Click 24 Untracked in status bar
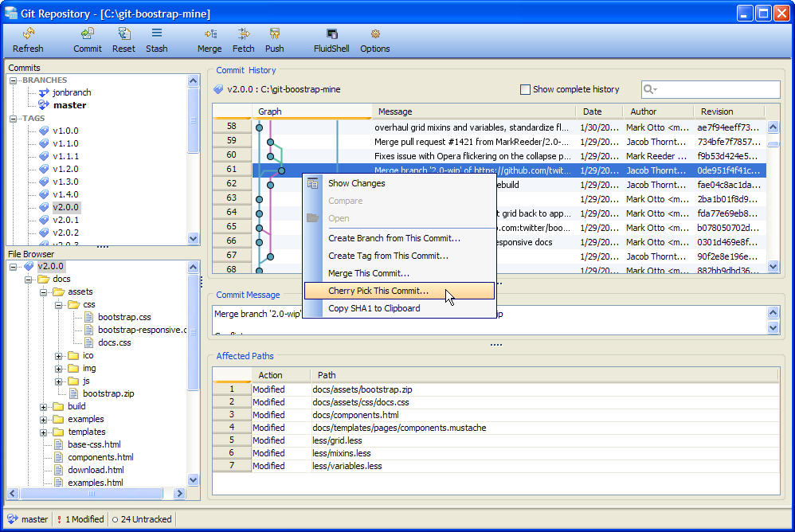The height and width of the screenshot is (532, 795). (142, 518)
